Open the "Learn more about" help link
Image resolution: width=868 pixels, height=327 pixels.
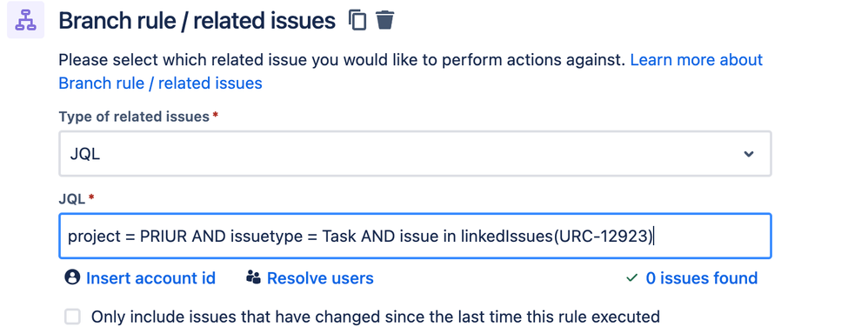click(697, 60)
